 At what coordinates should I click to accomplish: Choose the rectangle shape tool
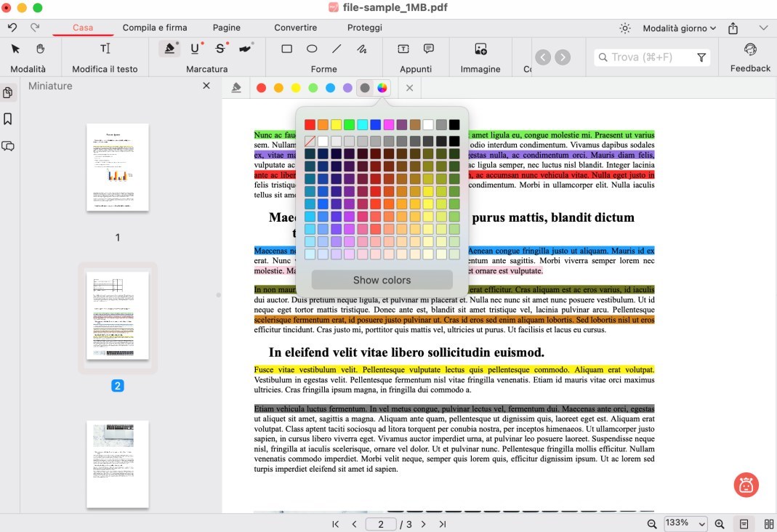287,49
